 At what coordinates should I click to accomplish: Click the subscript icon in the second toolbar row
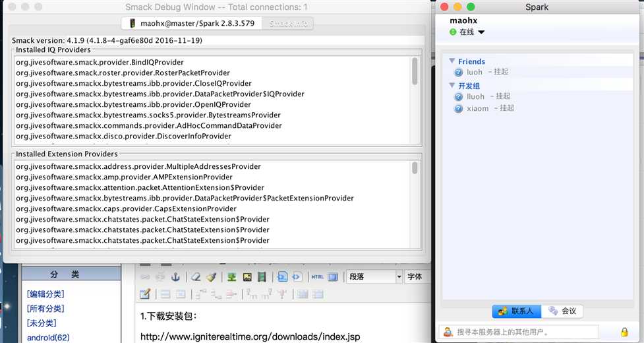coord(252,294)
